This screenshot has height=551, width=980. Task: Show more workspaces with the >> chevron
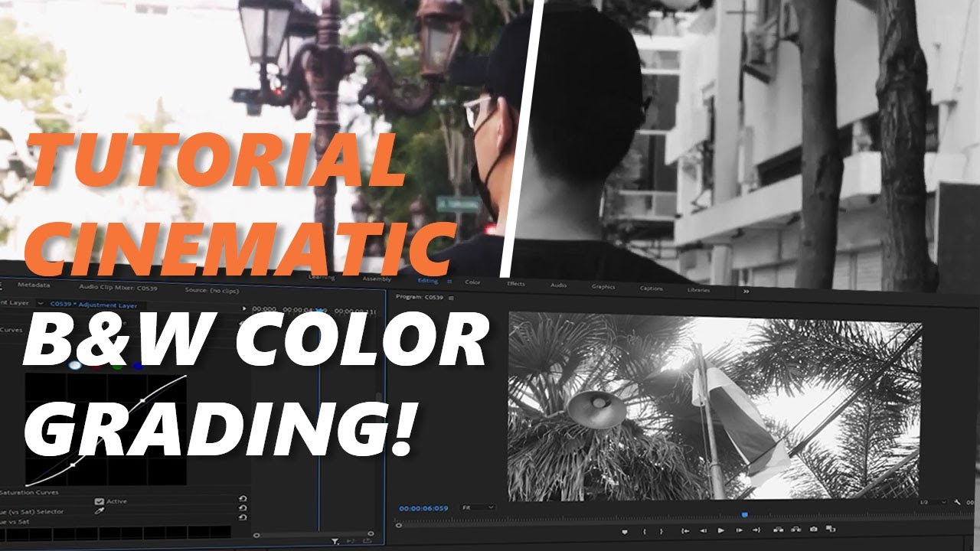(x=746, y=291)
